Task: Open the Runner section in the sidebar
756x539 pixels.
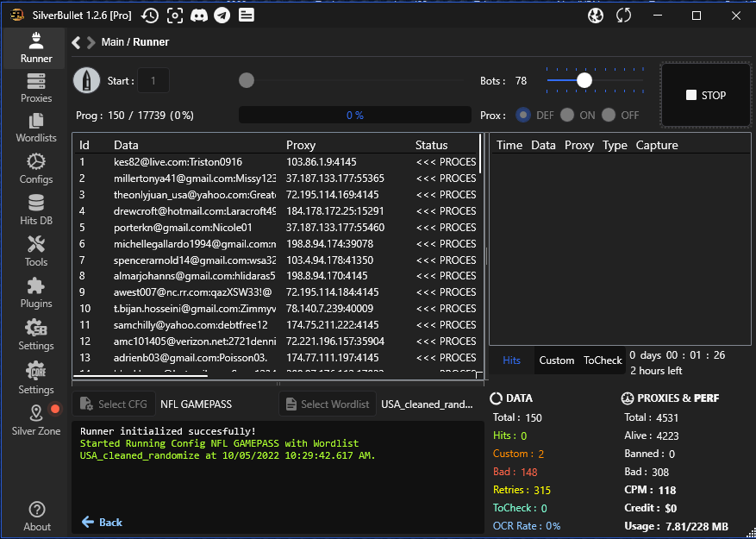Action: (35, 48)
